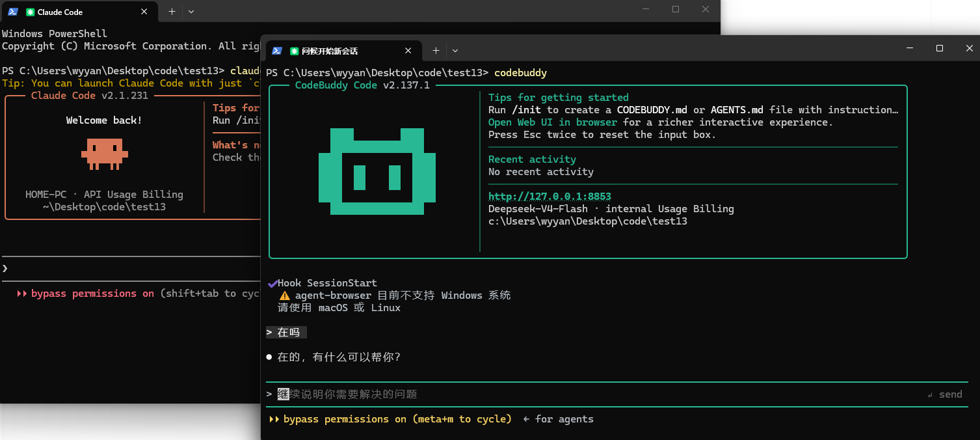Click 'Welcome back!' text in Claude Code
Image resolution: width=980 pixels, height=440 pixels.
104,120
